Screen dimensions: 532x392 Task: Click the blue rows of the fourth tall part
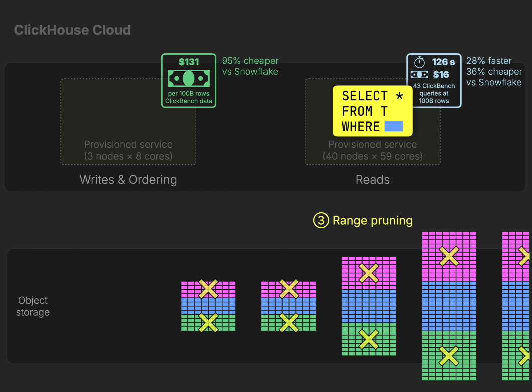(449, 306)
